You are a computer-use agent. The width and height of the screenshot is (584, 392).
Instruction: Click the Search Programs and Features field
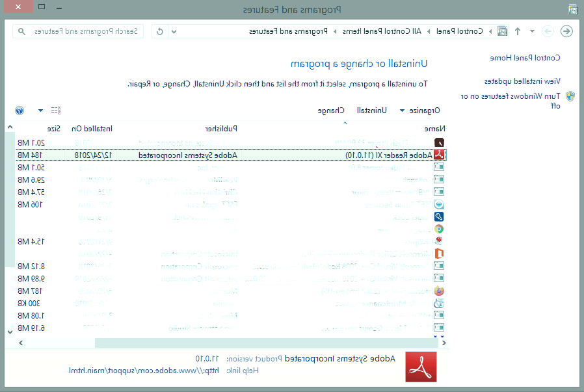[78, 32]
